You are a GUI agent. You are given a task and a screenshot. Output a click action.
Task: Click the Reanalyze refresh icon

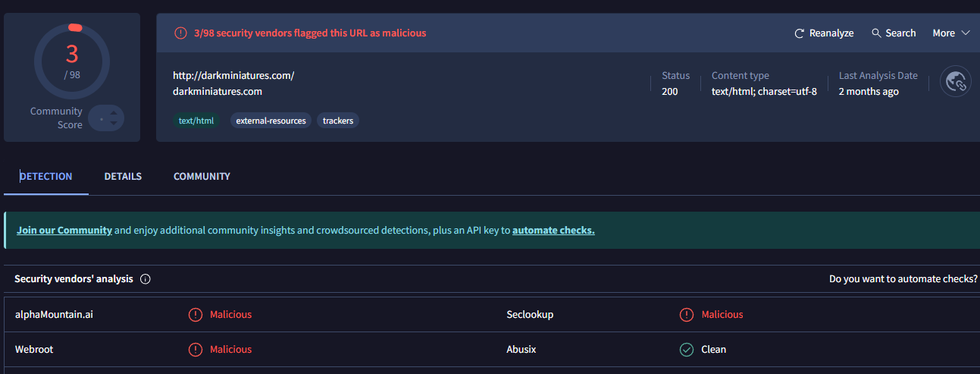(x=799, y=33)
